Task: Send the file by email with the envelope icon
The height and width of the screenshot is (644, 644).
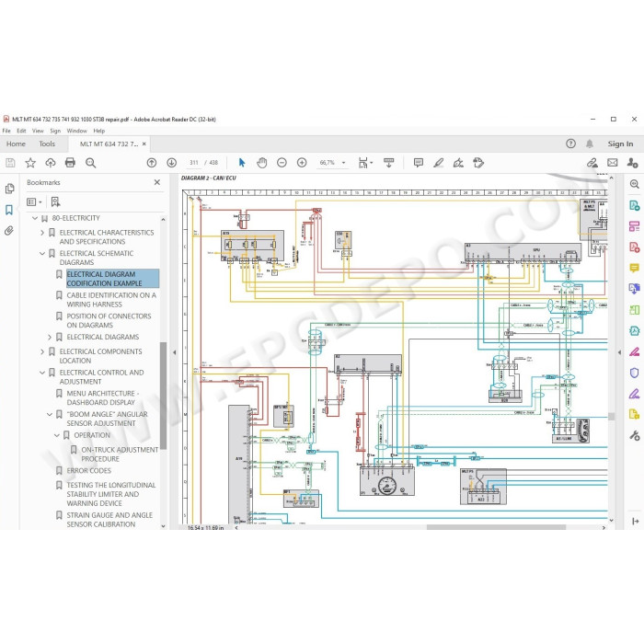Action: tap(613, 163)
